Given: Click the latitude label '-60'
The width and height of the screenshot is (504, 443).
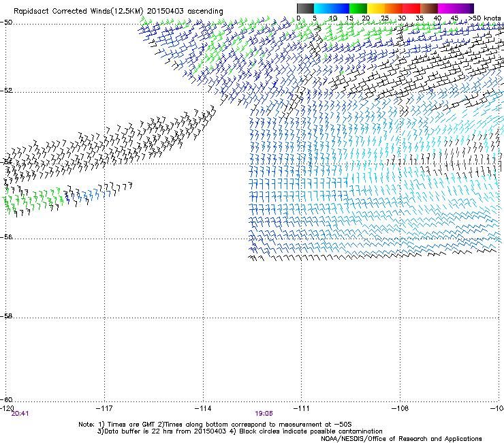Looking at the screenshot, I should click(6, 400).
